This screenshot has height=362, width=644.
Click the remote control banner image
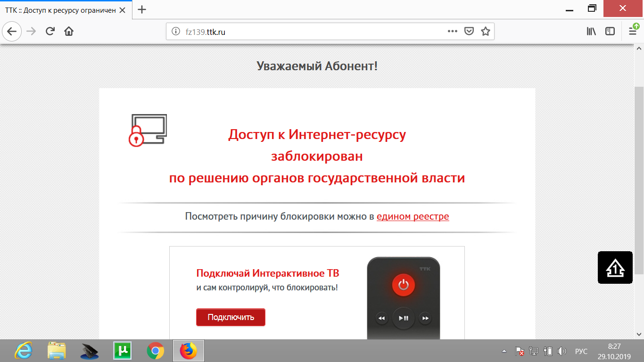coord(403,298)
